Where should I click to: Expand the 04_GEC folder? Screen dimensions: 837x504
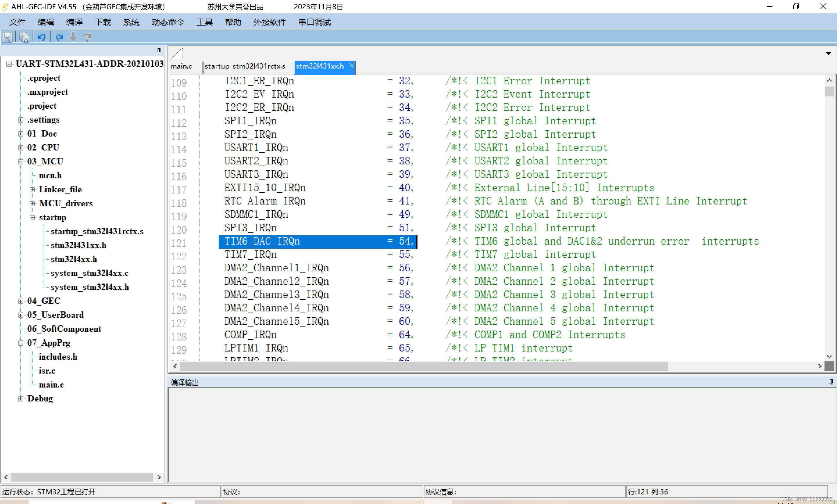point(21,301)
